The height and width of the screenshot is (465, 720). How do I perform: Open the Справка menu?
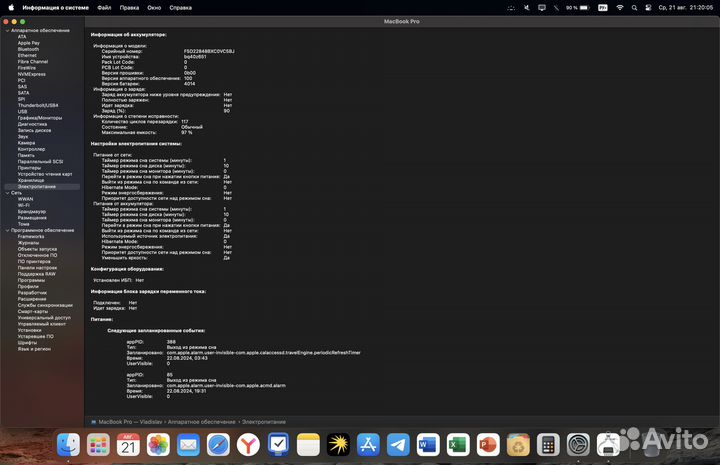click(180, 7)
